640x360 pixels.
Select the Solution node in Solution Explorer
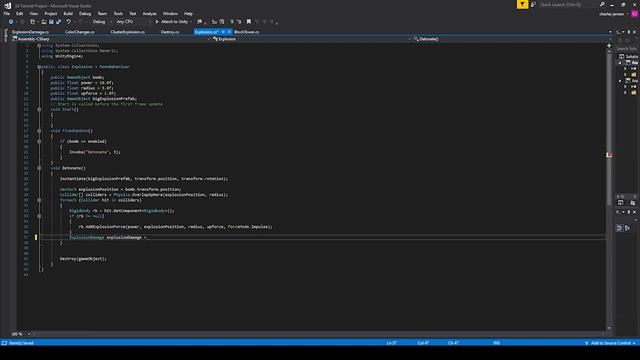tap(629, 57)
